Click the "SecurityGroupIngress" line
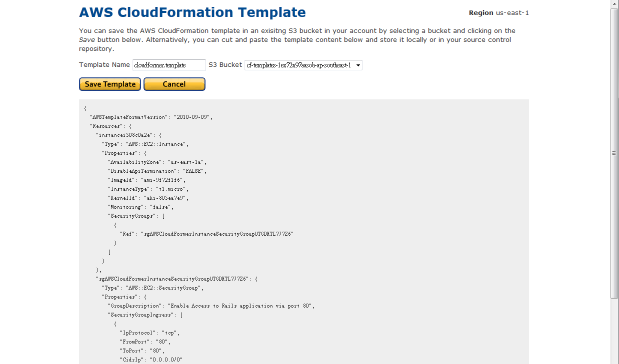This screenshot has height=364, width=619. pyautogui.click(x=145, y=315)
